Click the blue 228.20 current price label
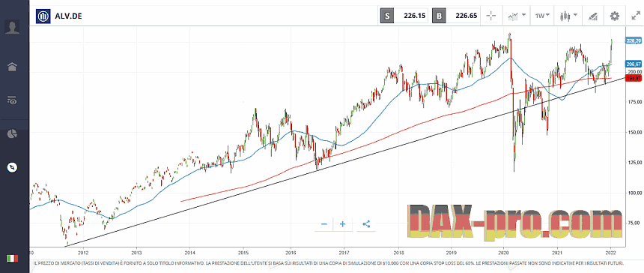The width and height of the screenshot is (644, 273). [x=634, y=40]
